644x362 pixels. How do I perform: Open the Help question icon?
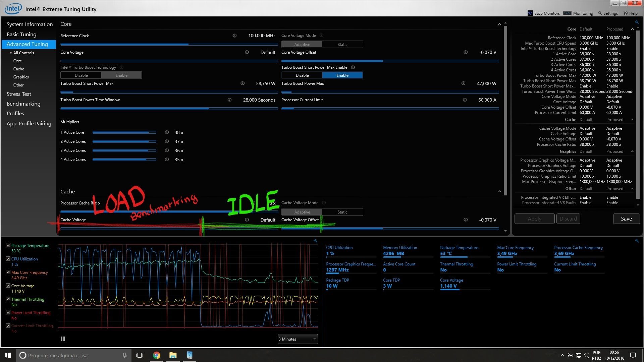pos(626,13)
